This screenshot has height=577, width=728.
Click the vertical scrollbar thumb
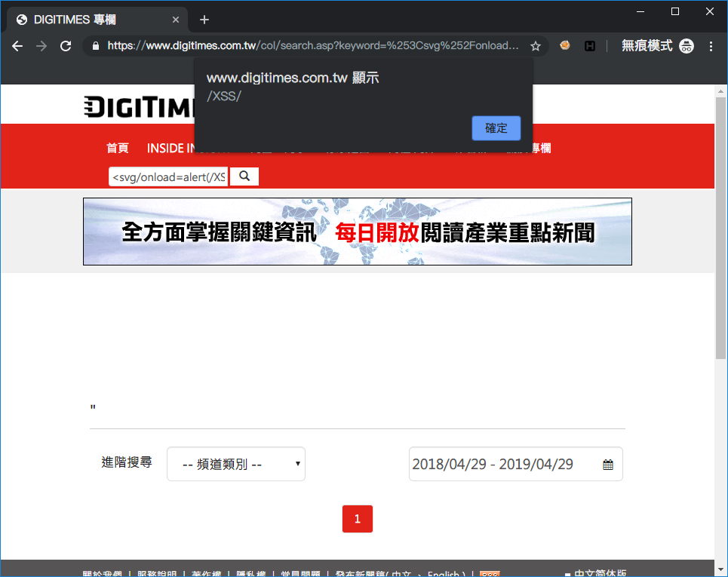pos(720,228)
